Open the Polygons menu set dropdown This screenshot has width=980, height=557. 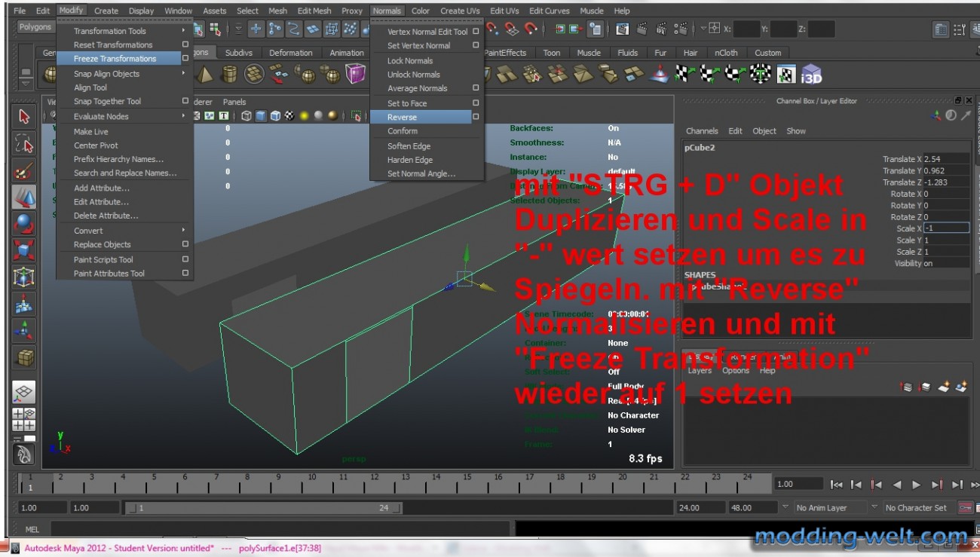click(x=35, y=27)
